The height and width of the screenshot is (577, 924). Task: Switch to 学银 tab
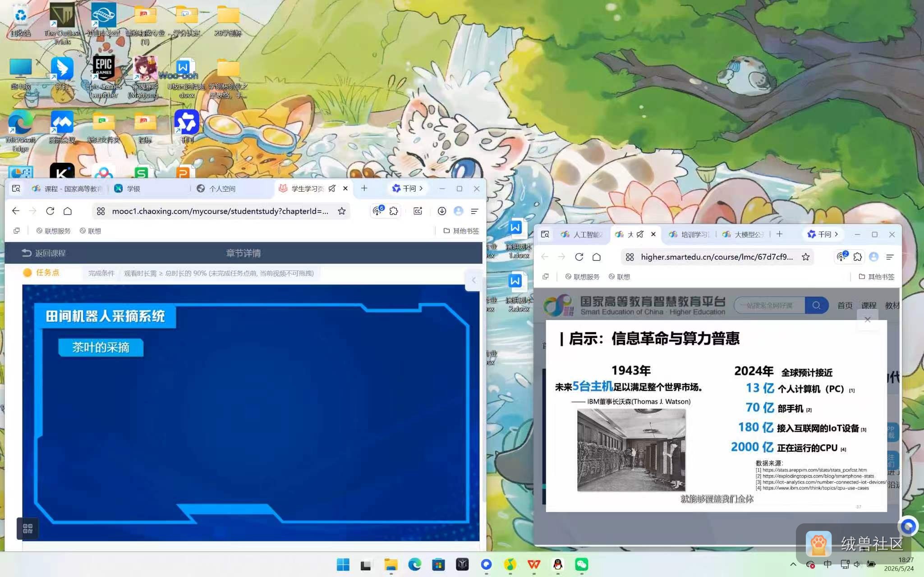(149, 188)
